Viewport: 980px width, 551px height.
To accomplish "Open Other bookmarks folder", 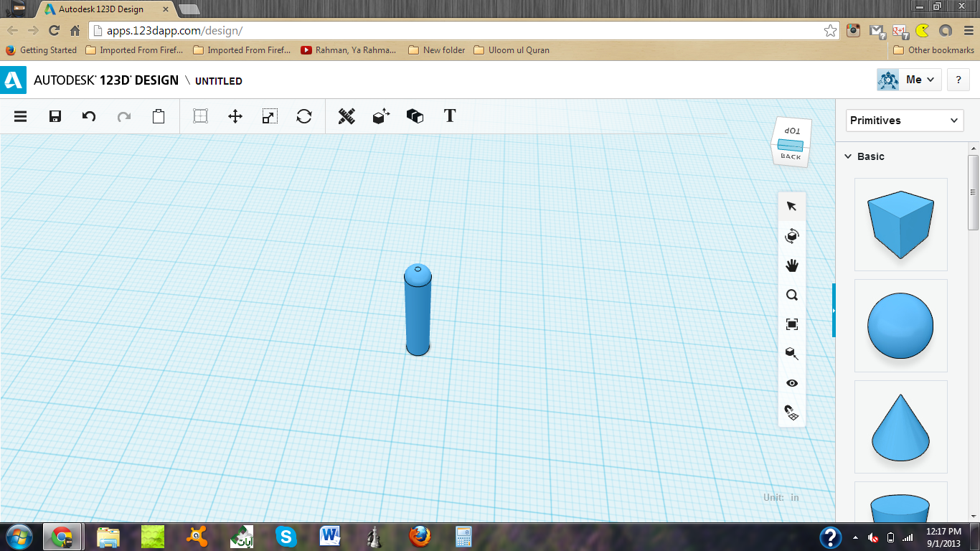I will 933,50.
